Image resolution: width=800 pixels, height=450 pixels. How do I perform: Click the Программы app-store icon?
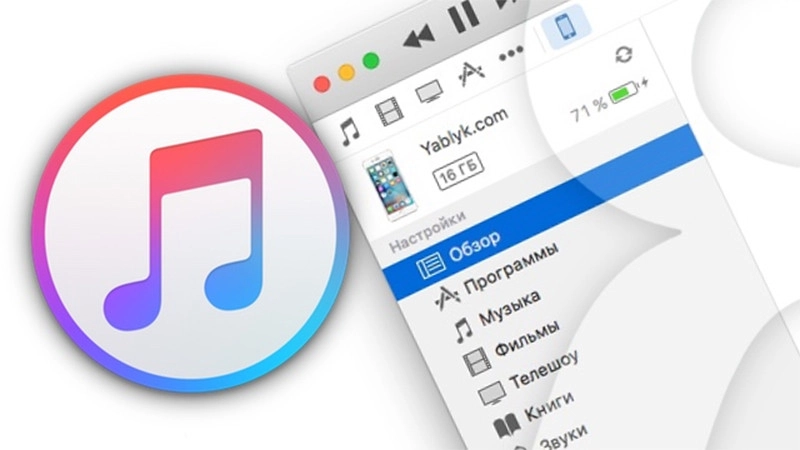(447, 298)
